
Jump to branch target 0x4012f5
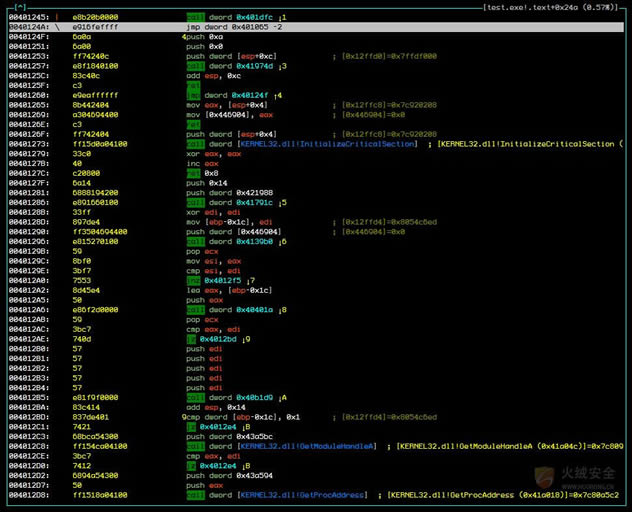[x=224, y=280]
